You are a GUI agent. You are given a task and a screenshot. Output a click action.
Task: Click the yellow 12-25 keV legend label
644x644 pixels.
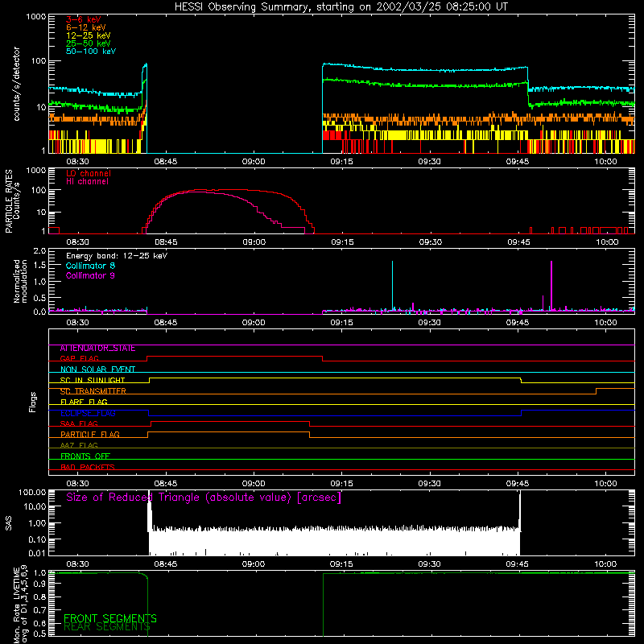tap(89, 35)
